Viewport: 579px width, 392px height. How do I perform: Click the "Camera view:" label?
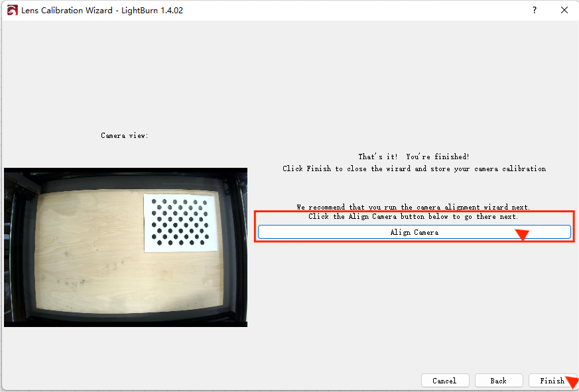[125, 135]
